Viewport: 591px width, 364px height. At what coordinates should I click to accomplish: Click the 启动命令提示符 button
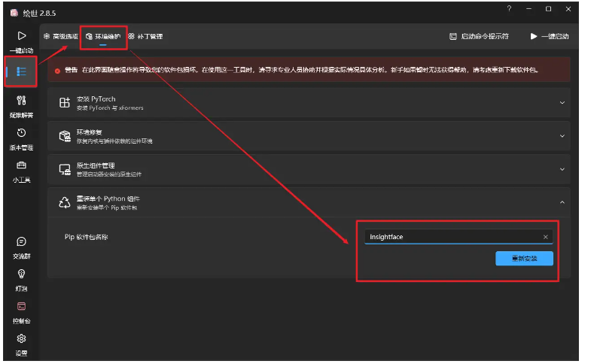click(x=479, y=36)
